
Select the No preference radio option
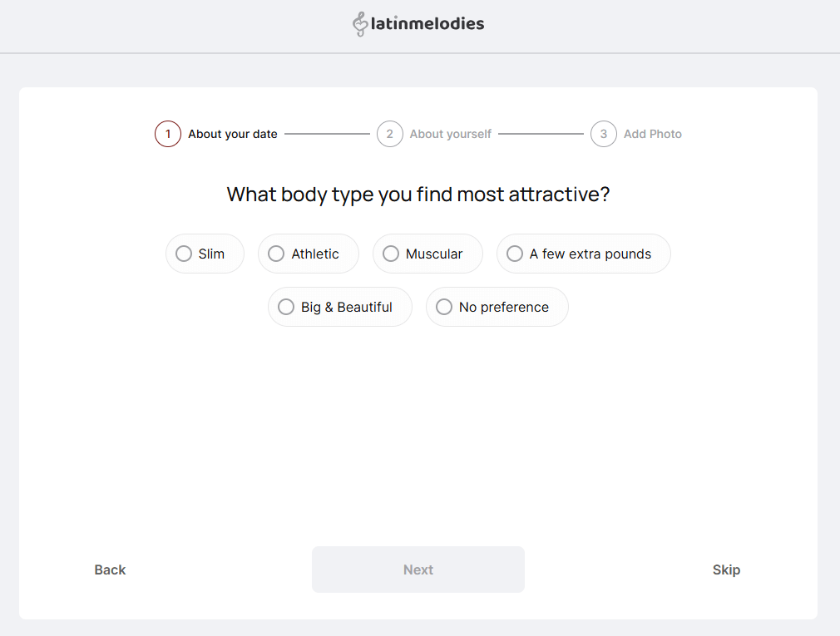[497, 307]
